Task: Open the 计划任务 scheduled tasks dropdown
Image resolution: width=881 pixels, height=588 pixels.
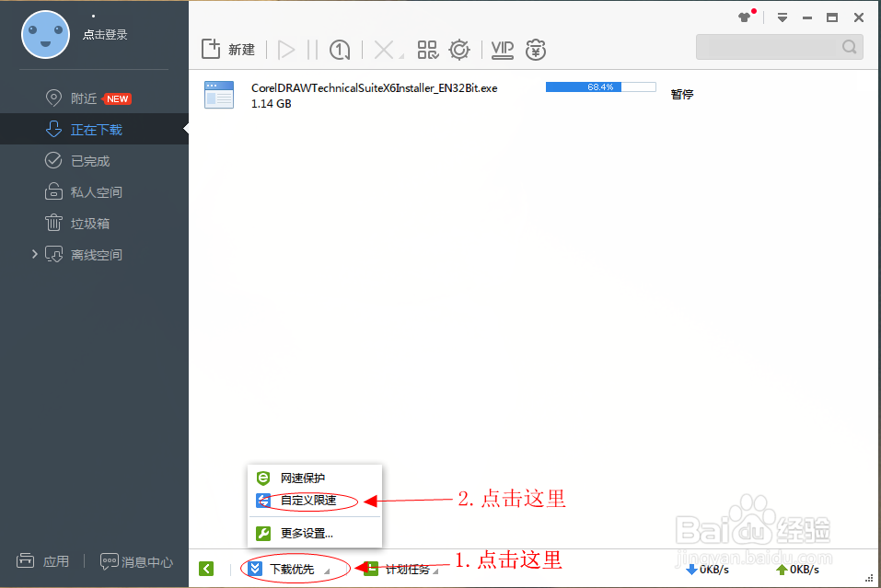Action: tap(400, 569)
